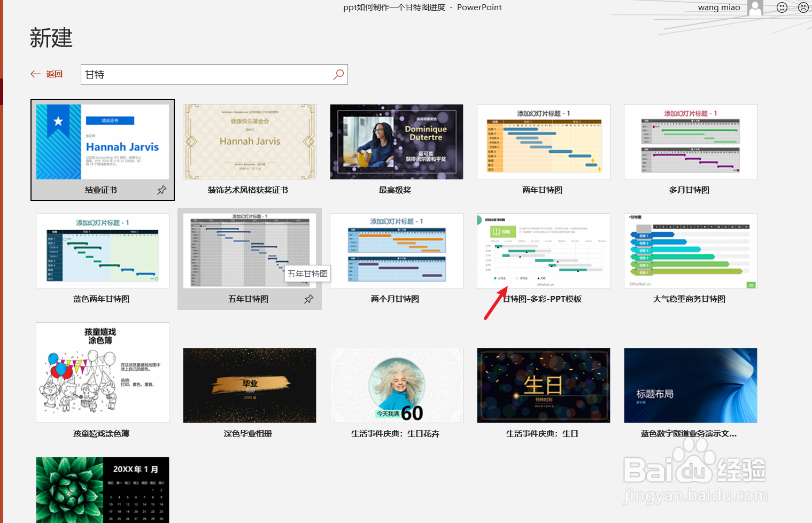Open the 生活事件庆典：生日 thumbnail
Viewport: 812px width, 523px height.
[544, 385]
